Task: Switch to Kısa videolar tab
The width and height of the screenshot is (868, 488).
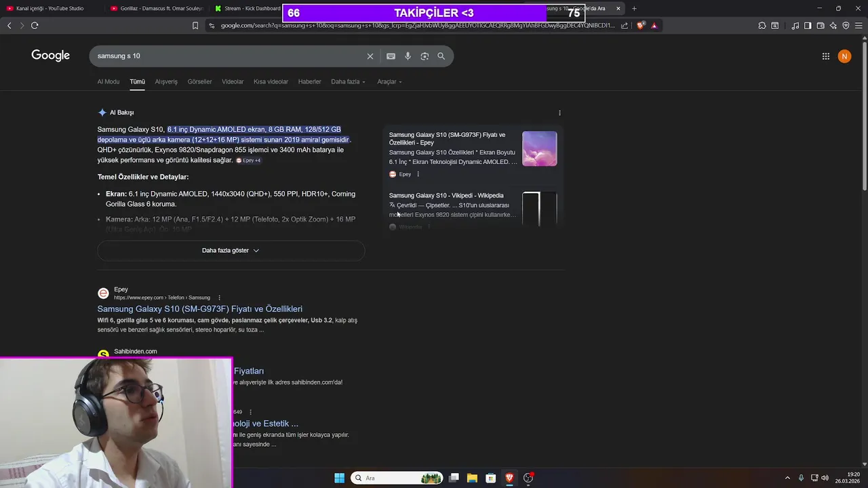Action: pyautogui.click(x=271, y=82)
